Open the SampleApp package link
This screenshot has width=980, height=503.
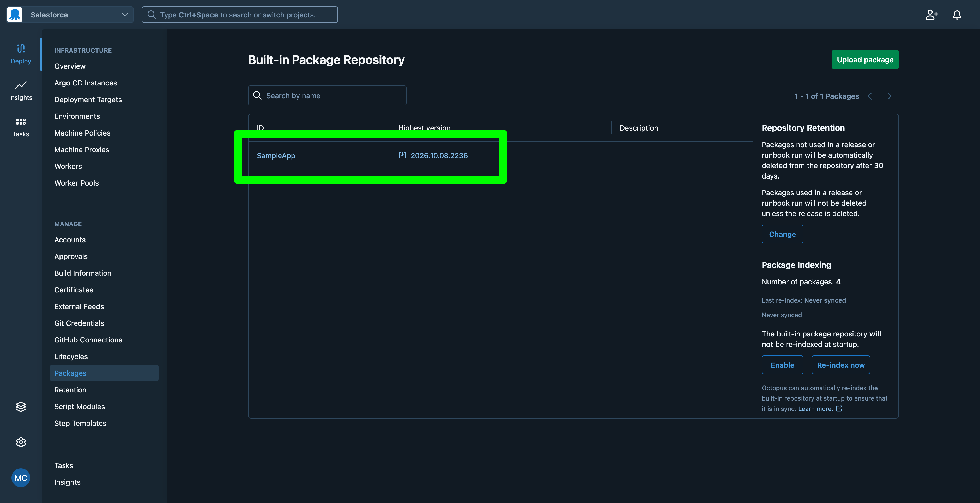[x=276, y=156]
